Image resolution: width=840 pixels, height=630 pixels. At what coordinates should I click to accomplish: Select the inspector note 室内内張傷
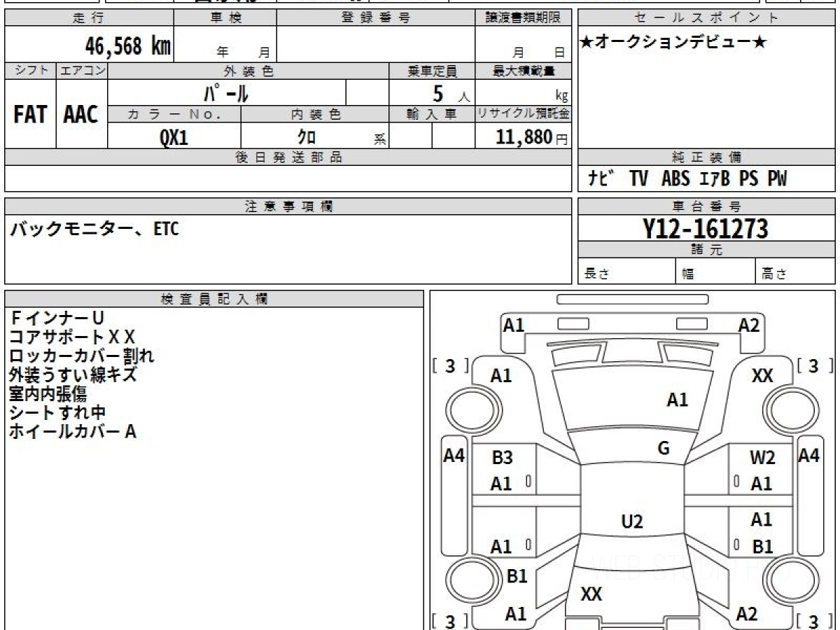click(x=48, y=393)
